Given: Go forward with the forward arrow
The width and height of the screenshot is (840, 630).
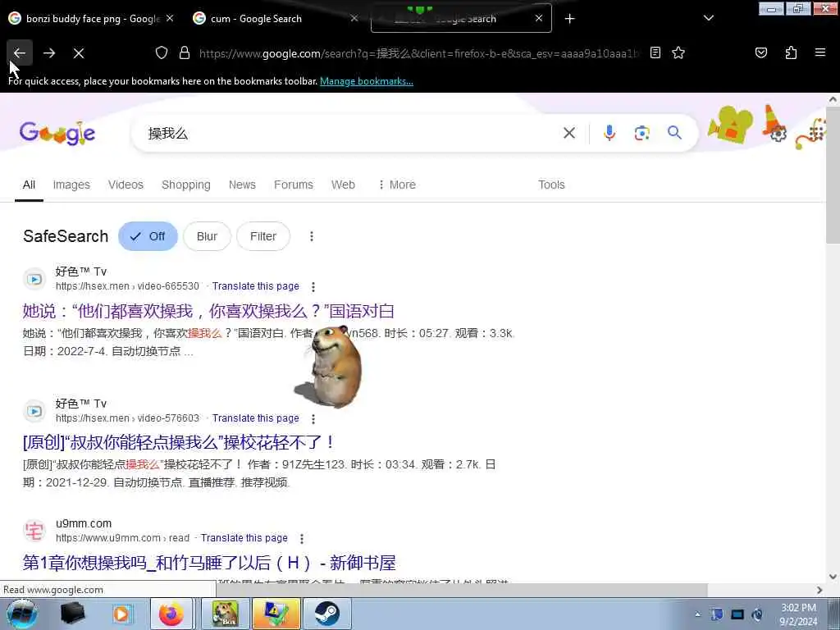Looking at the screenshot, I should (49, 53).
